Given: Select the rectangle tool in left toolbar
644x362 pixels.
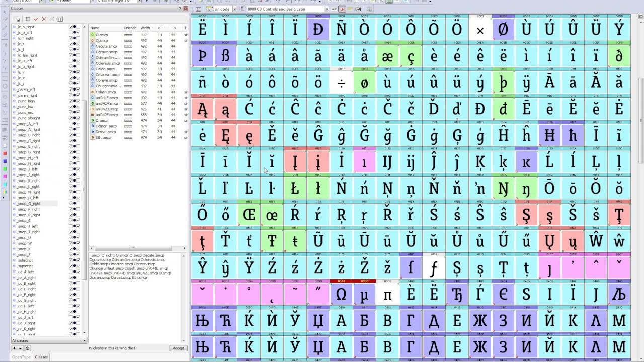Looking at the screenshot, I should (x=5, y=79).
